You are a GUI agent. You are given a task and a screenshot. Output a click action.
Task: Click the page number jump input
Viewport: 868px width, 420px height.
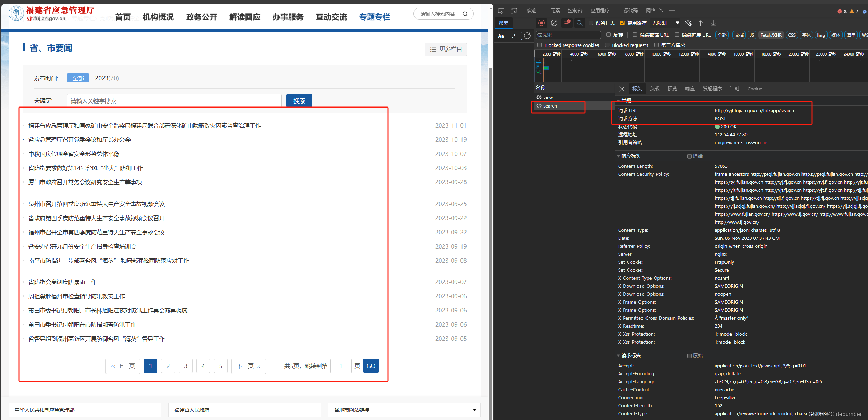(341, 366)
